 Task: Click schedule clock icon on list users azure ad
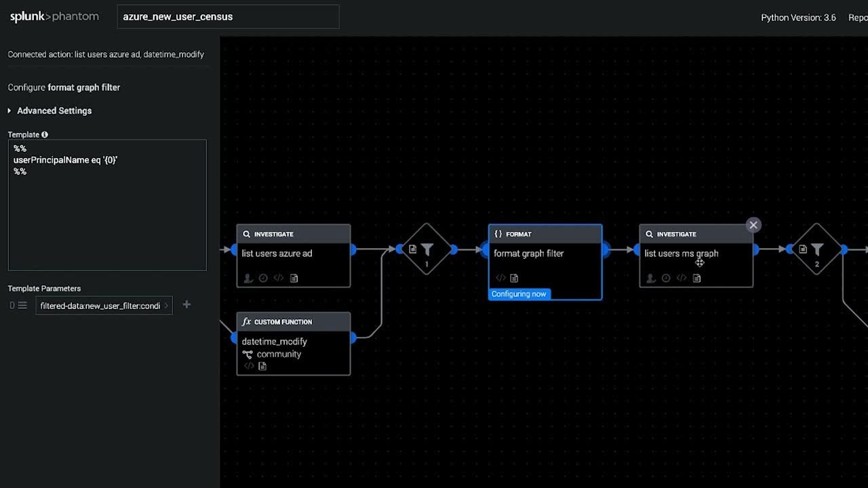coord(263,278)
